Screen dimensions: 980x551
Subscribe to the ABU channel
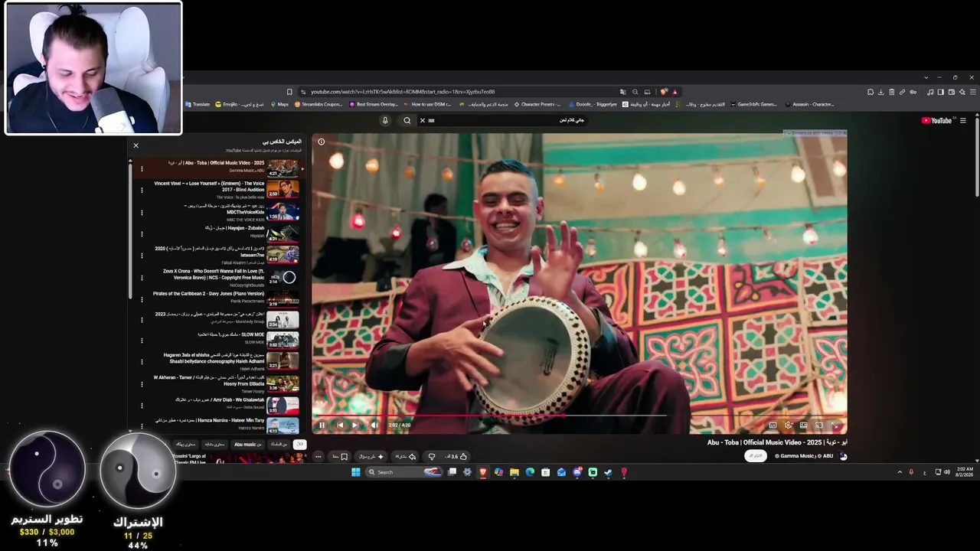click(x=756, y=456)
